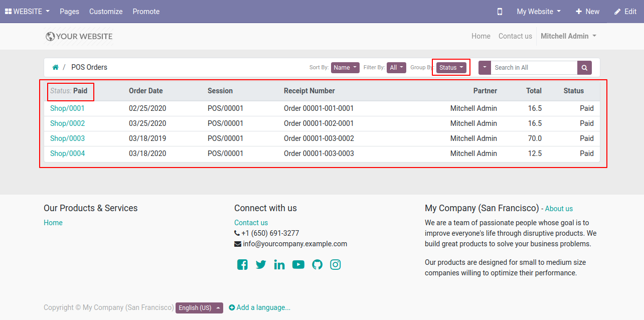644x320 pixels.
Task: Open the Group By Status dropdown
Action: [451, 68]
